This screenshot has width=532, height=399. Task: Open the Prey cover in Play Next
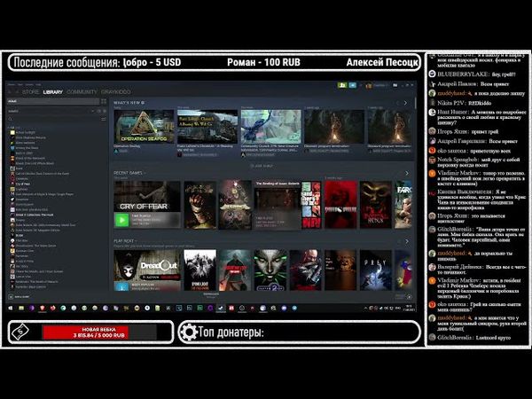[x=376, y=270]
